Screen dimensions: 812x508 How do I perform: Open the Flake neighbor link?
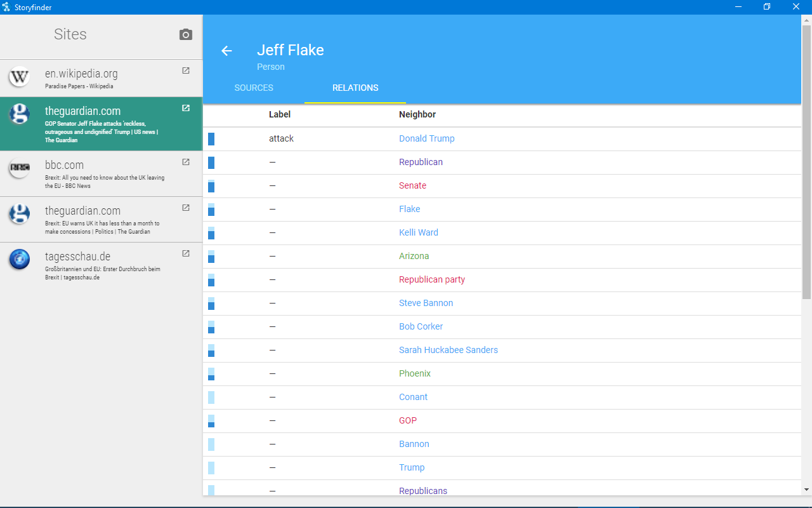pos(409,209)
